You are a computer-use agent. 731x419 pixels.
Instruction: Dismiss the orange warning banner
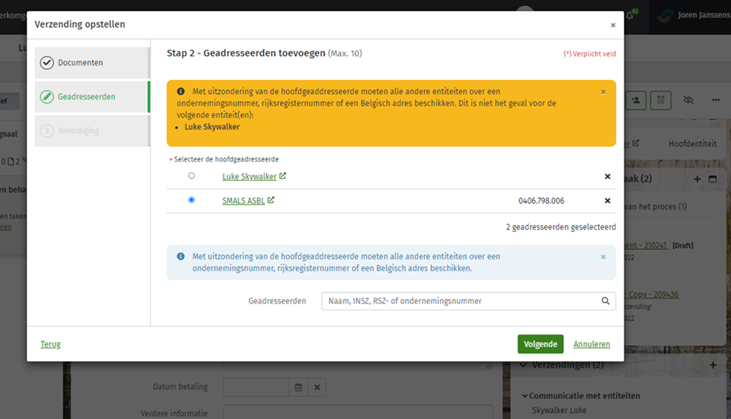tap(603, 92)
